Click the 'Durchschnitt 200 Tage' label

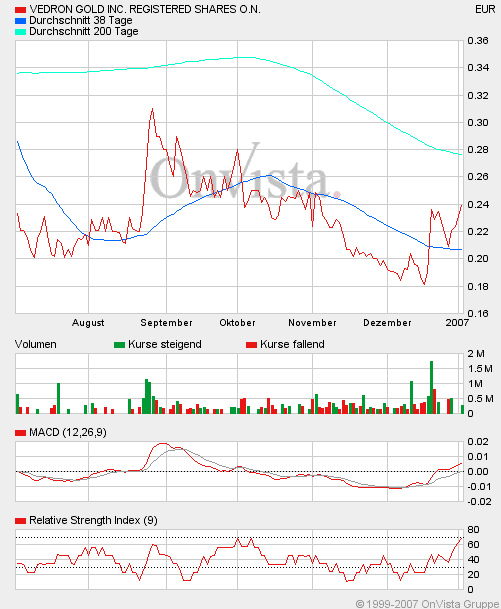(84, 31)
